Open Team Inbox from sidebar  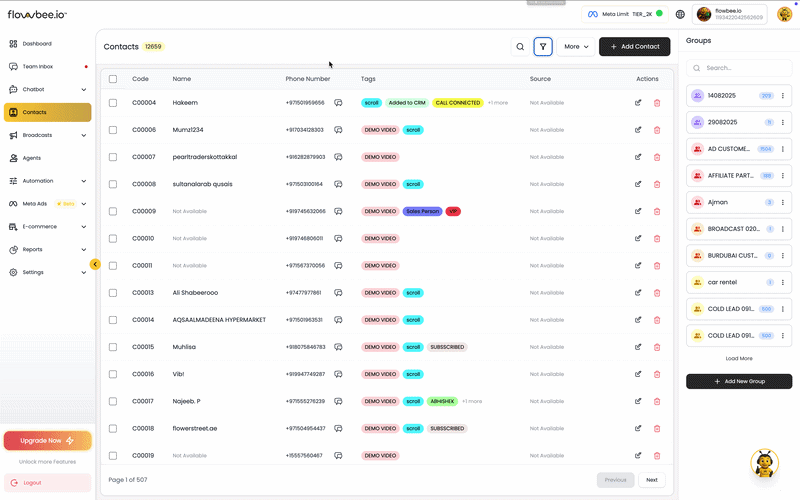coord(46,67)
